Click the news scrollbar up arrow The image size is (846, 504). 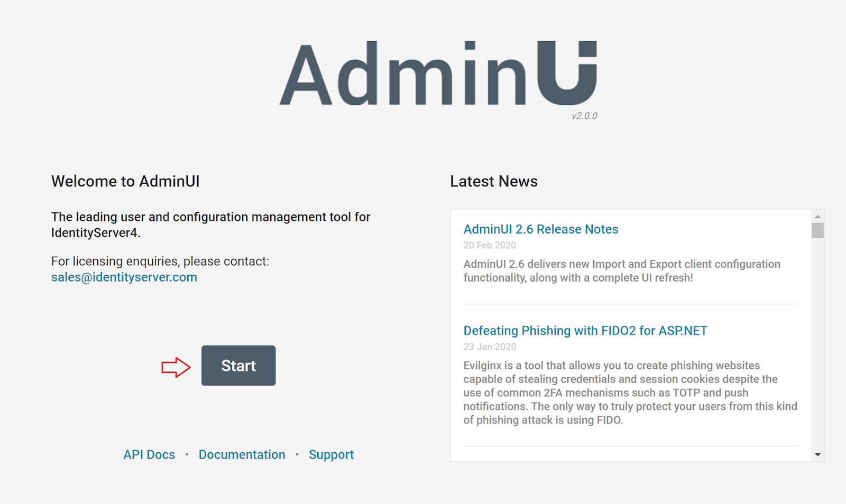pos(817,217)
